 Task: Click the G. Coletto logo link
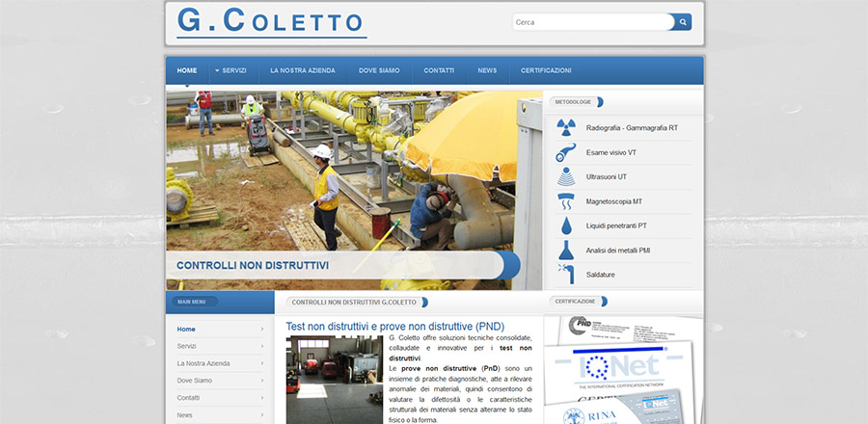271,22
